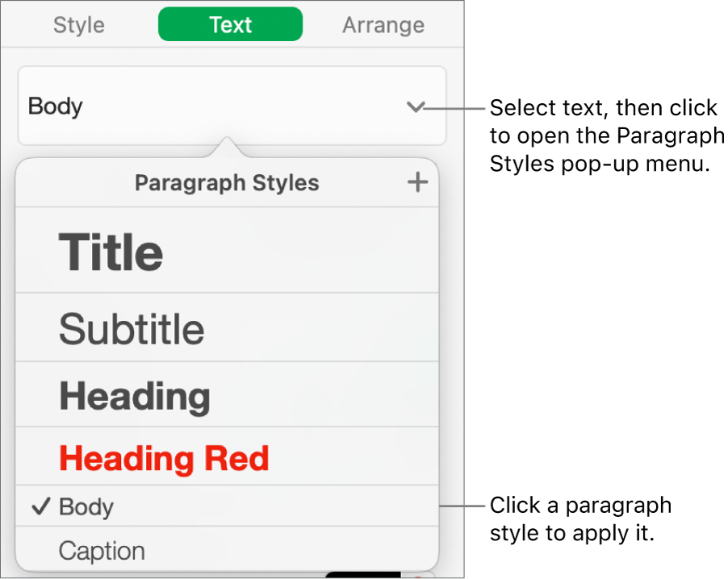Click the black text color swatch at bottom
This screenshot has width=728, height=579.
362,575
